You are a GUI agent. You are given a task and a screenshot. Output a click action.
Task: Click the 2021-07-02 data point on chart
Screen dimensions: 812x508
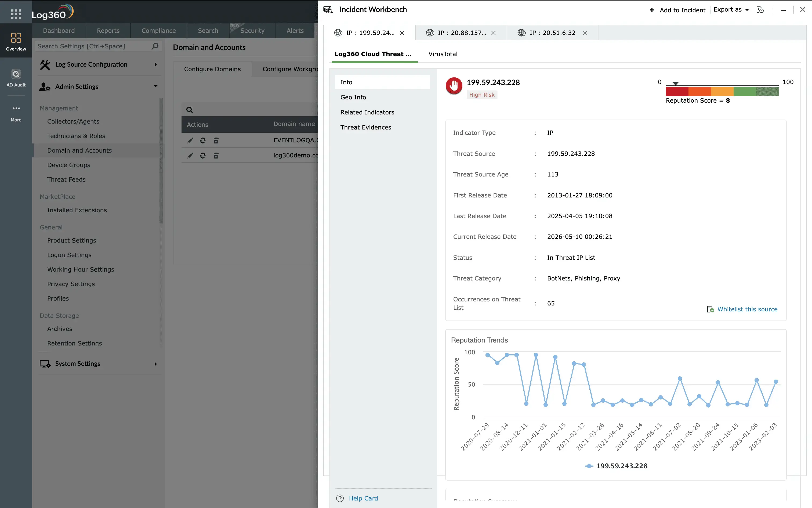click(680, 379)
